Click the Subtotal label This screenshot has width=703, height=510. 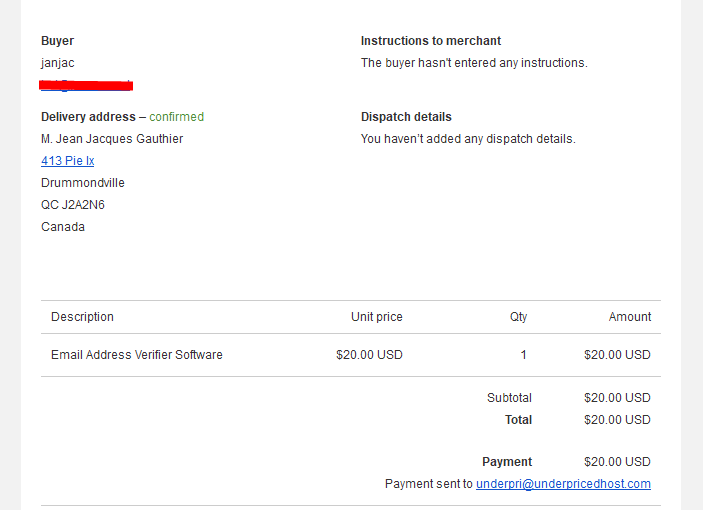click(x=509, y=398)
